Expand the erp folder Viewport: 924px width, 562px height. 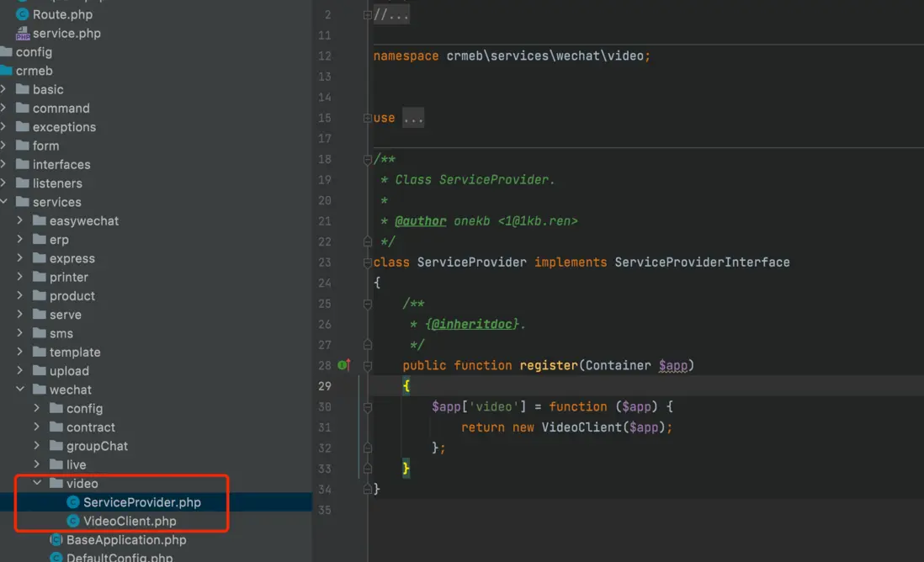pyautogui.click(x=20, y=239)
